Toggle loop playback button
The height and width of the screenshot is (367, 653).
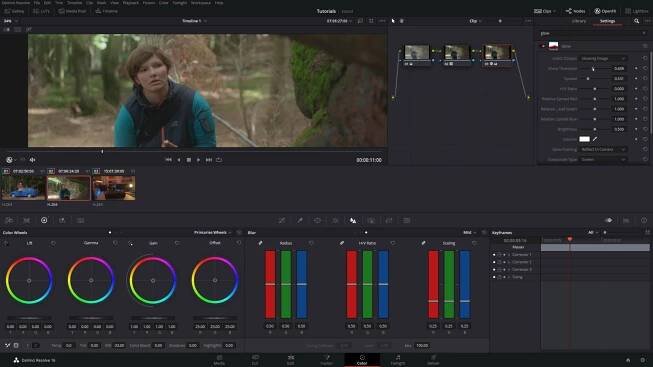pos(219,160)
